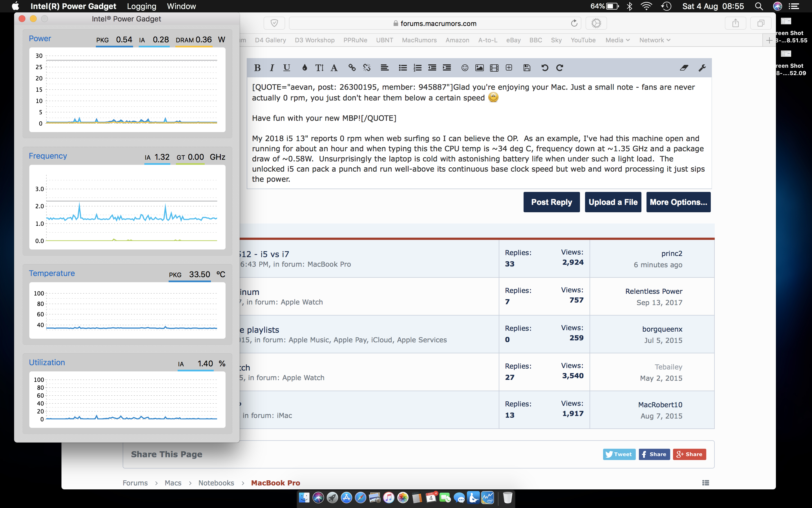Viewport: 812px width, 508px height.
Task: Open the text alignment tool
Action: tap(385, 68)
